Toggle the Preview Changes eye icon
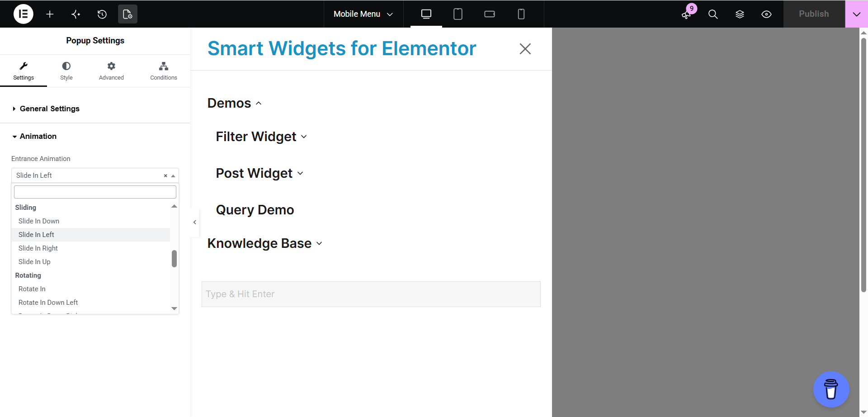The image size is (868, 417). coord(766,14)
